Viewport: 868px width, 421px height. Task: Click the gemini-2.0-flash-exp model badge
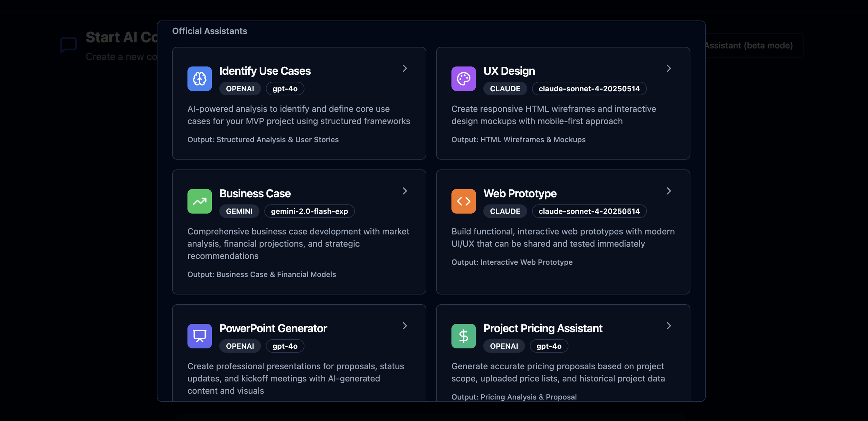(309, 211)
